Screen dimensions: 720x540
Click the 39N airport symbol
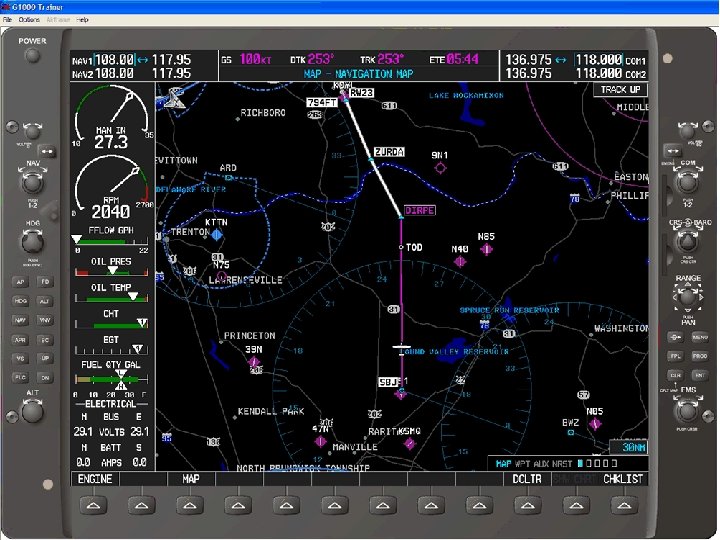[x=253, y=362]
